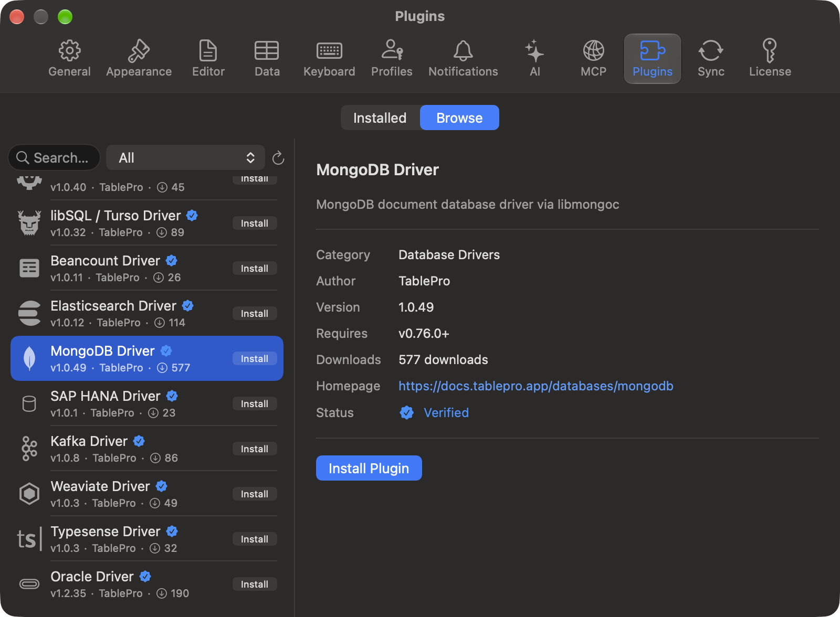Switch to the Editor settings pane
The image size is (840, 617).
click(208, 59)
